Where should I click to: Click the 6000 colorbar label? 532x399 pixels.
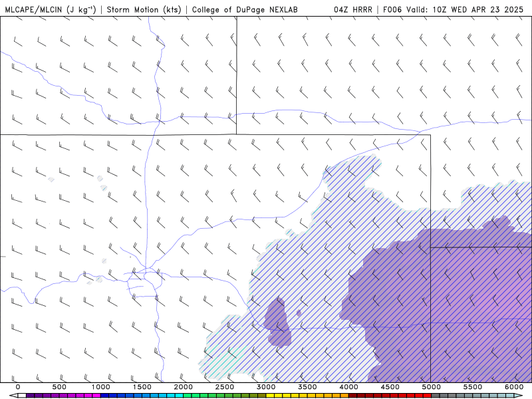point(514,387)
